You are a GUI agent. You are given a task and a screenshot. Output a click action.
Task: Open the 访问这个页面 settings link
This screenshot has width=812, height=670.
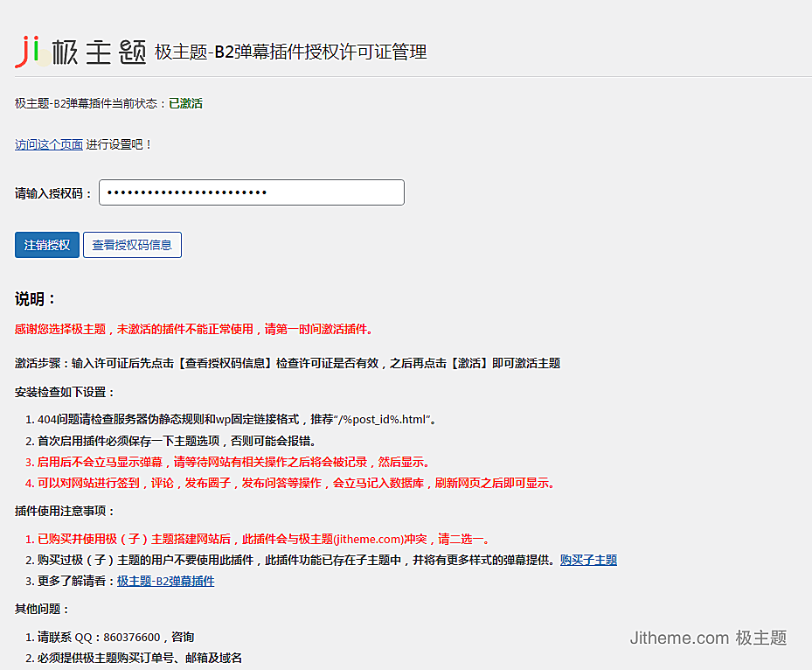(49, 144)
